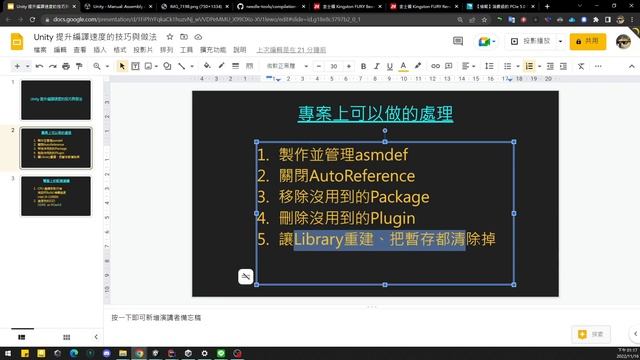Image resolution: width=640 pixels, height=360 pixels.
Task: Open the slideshow options dropdown arrow
Action: [560, 41]
